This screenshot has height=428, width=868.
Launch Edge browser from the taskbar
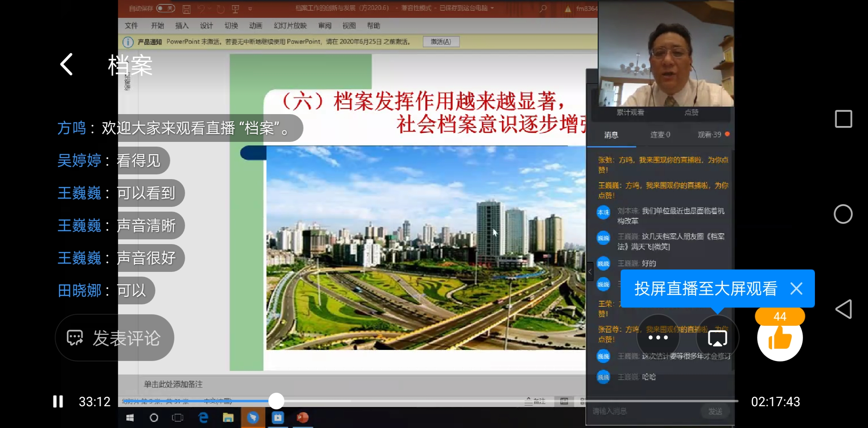tap(203, 418)
